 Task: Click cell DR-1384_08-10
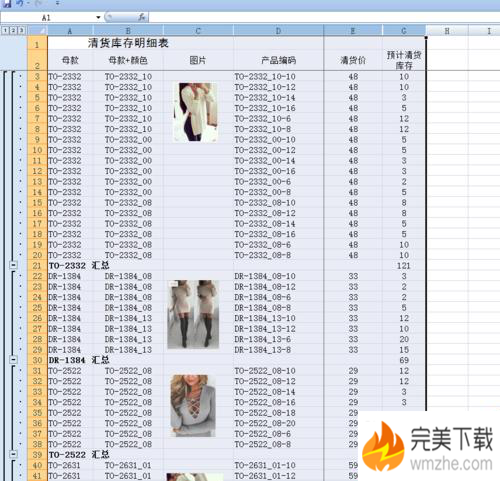click(265, 276)
